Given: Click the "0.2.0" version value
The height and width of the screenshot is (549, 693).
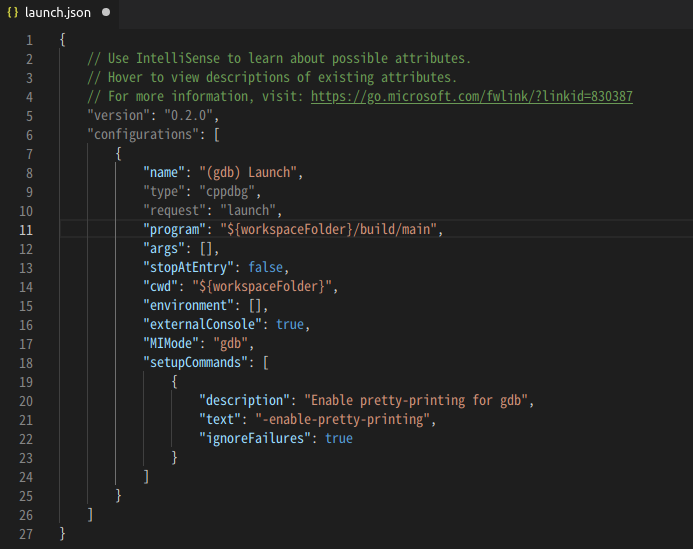Looking at the screenshot, I should click(188, 115).
